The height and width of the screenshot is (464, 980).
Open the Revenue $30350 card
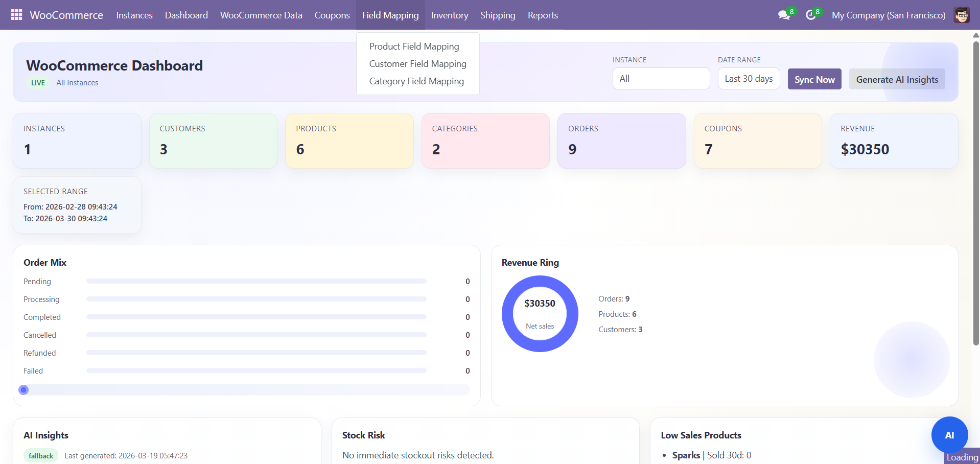pyautogui.click(x=893, y=141)
